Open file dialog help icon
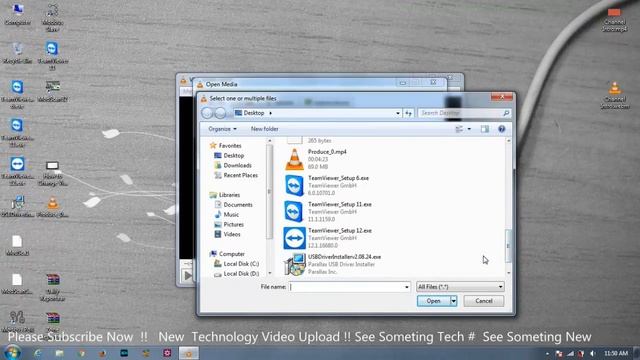The image size is (640, 360). click(502, 129)
